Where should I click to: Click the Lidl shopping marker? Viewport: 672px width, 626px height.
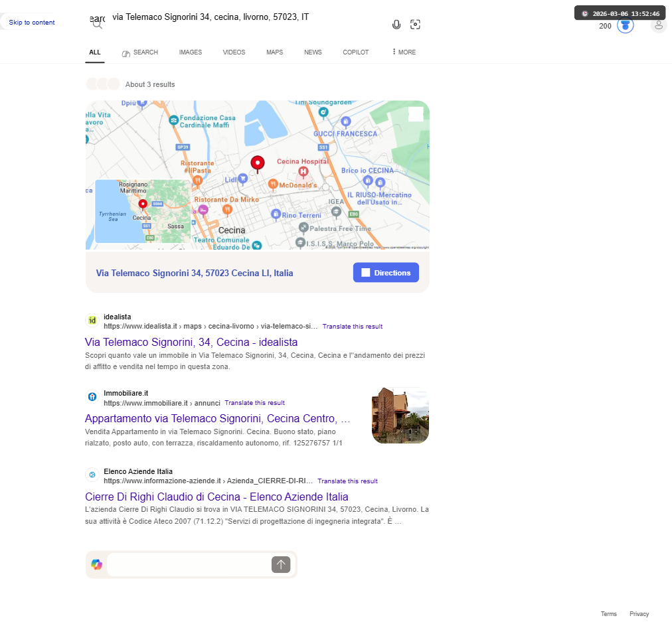coord(243,179)
